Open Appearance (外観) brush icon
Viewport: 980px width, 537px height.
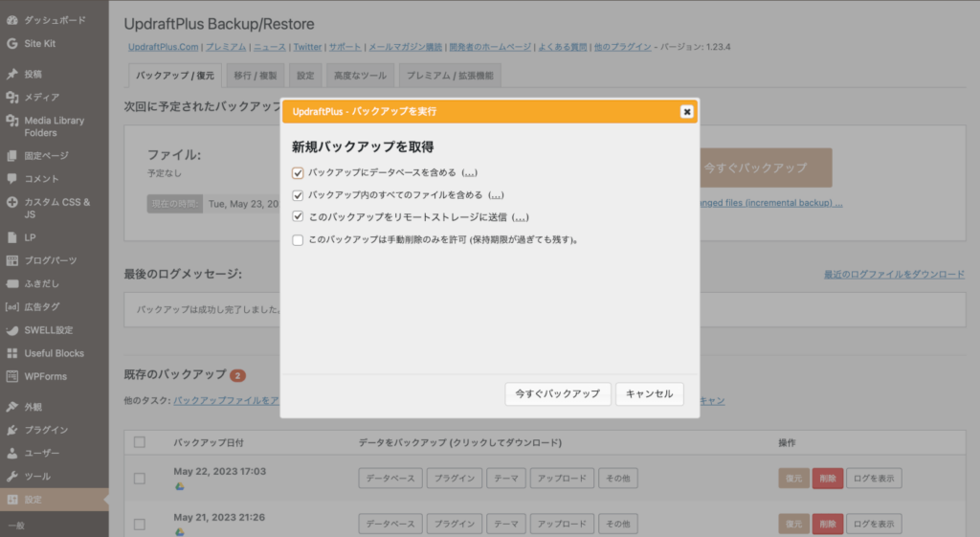coord(11,407)
